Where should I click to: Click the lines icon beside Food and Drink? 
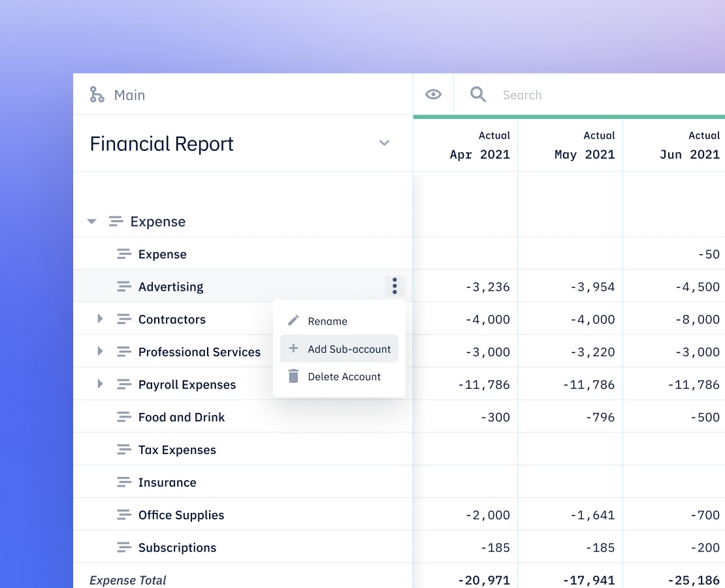pos(124,417)
